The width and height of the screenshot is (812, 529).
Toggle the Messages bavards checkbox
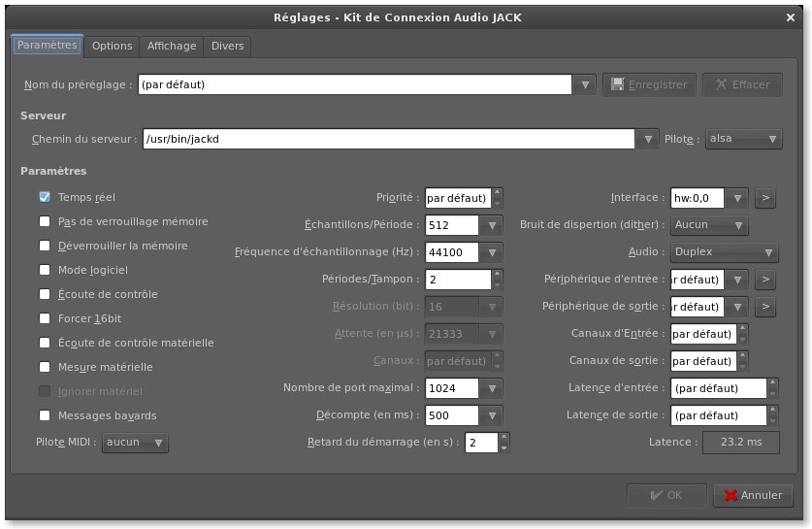pyautogui.click(x=45, y=415)
